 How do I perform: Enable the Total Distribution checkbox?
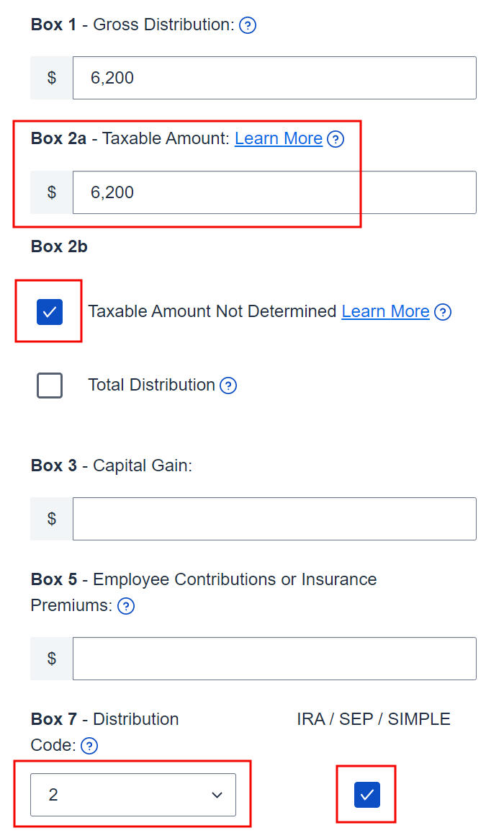click(49, 385)
